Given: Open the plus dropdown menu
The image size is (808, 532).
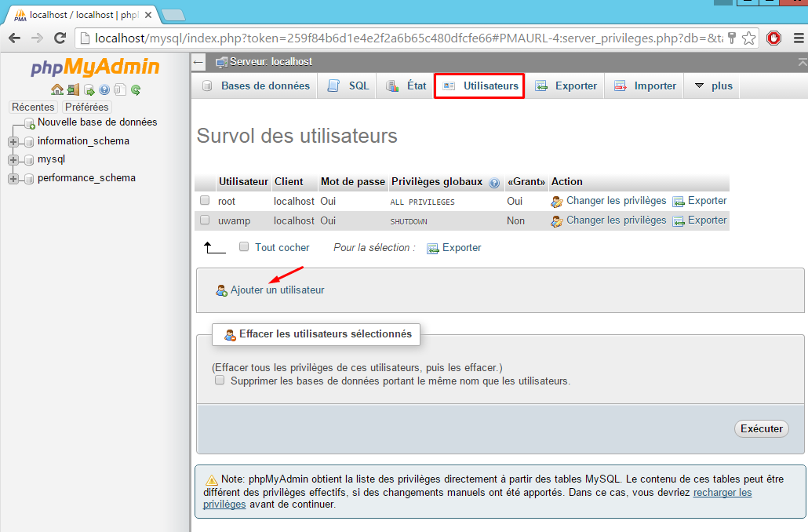Looking at the screenshot, I should pyautogui.click(x=713, y=86).
